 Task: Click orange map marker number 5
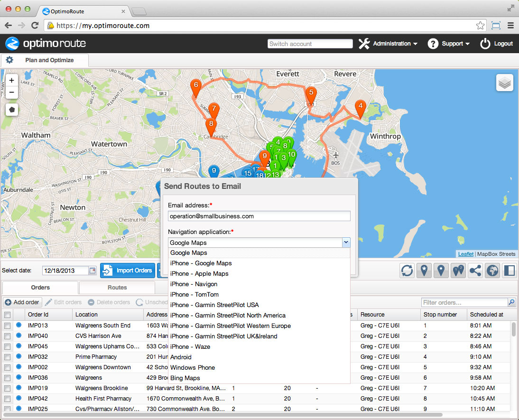click(311, 95)
